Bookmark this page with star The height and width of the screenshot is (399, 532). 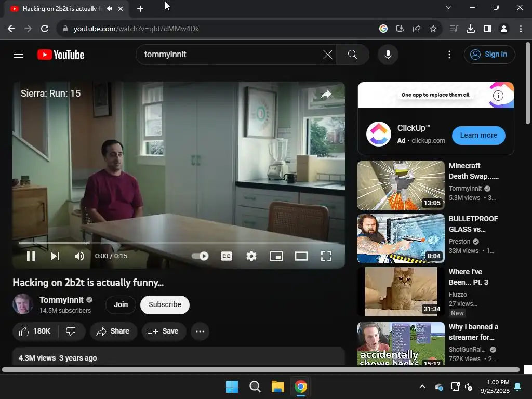433,29
